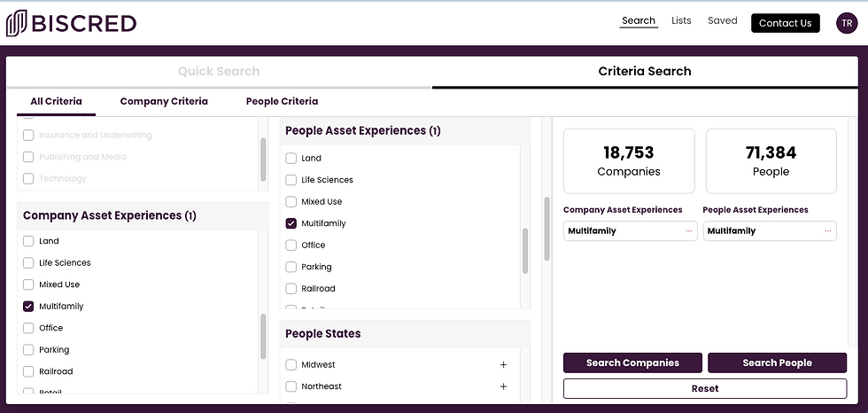Enable the Midwest checkbox under People States
The image size is (868, 413).
click(291, 365)
